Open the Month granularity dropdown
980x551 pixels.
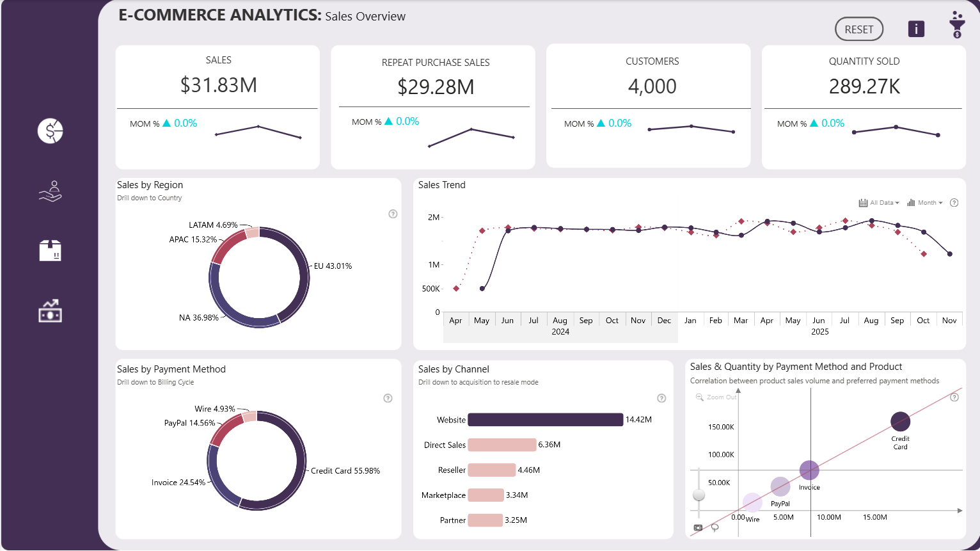(x=926, y=202)
